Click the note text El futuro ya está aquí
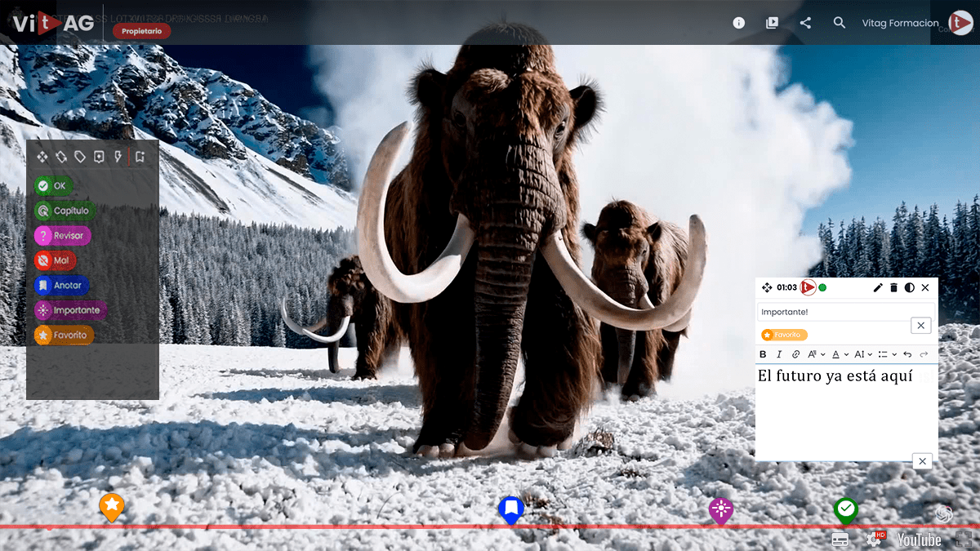 [x=835, y=375]
